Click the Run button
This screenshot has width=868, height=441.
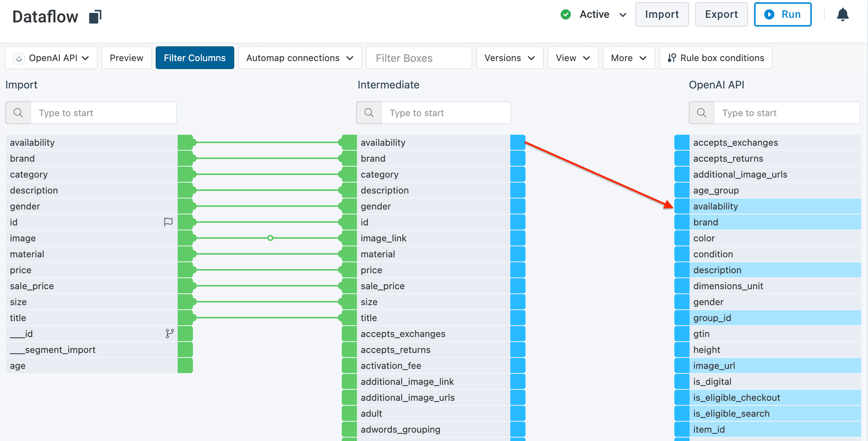pos(783,14)
